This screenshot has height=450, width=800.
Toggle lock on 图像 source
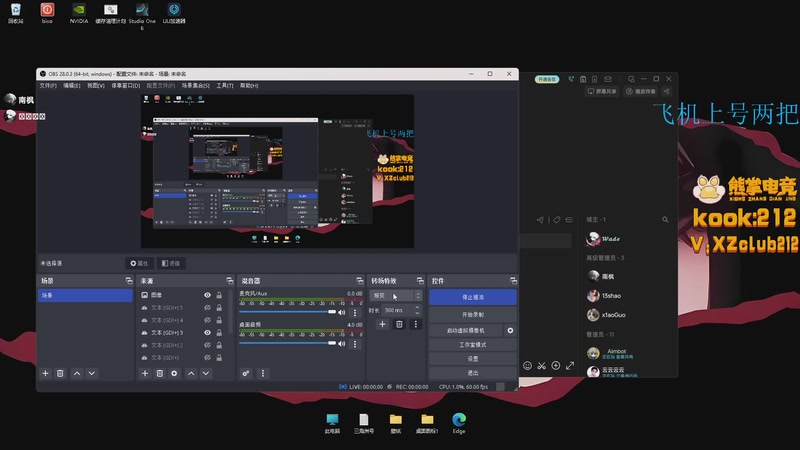pyautogui.click(x=219, y=295)
